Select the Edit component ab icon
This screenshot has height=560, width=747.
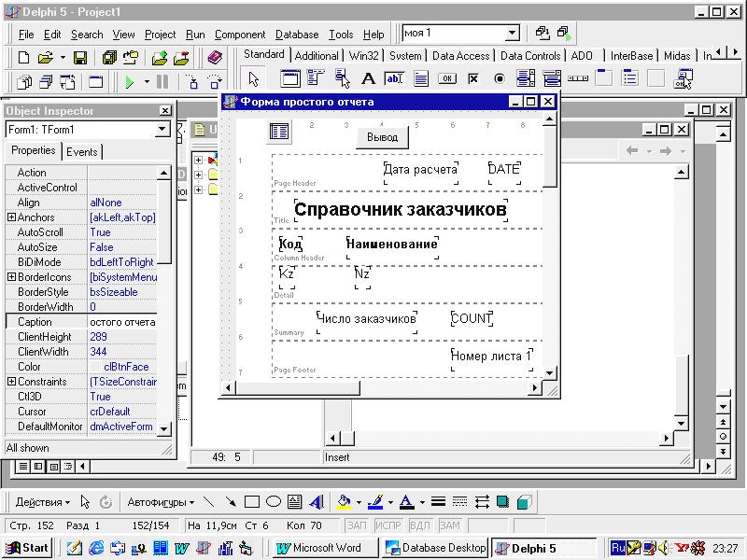tap(394, 78)
